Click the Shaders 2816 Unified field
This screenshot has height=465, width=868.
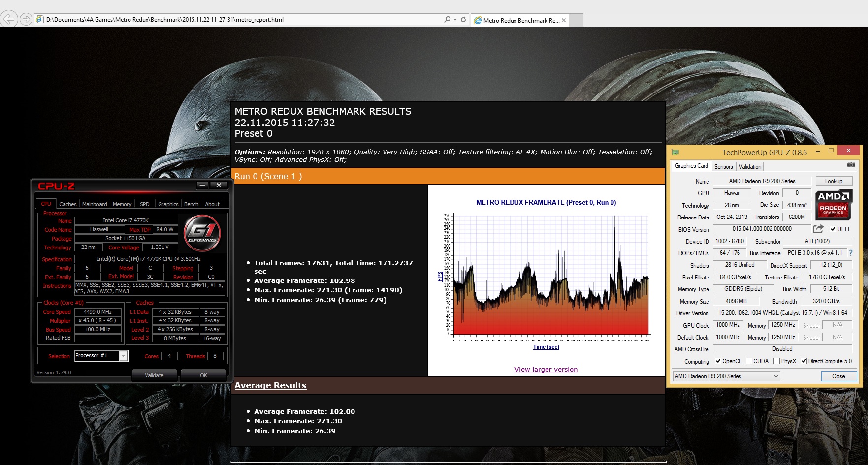[739, 265]
